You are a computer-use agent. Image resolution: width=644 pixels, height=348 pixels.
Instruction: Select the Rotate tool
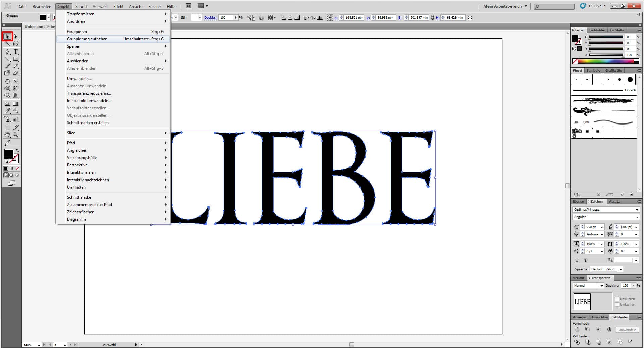(x=7, y=81)
